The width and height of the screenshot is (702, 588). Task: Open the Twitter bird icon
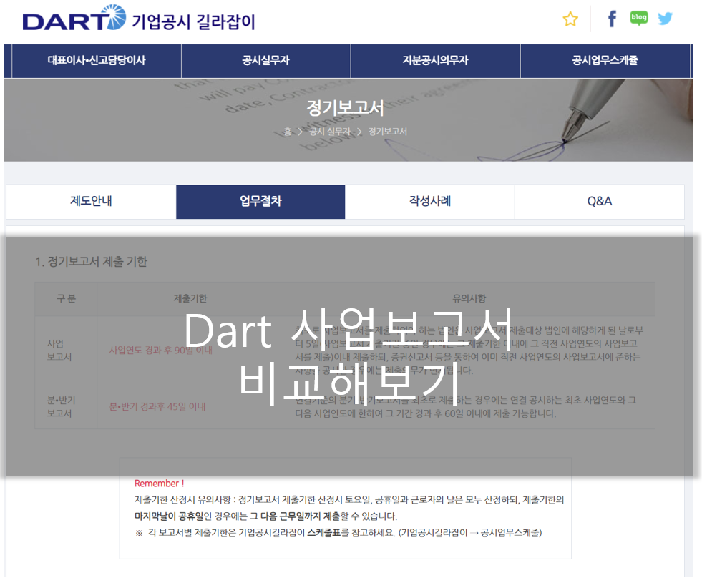click(665, 19)
